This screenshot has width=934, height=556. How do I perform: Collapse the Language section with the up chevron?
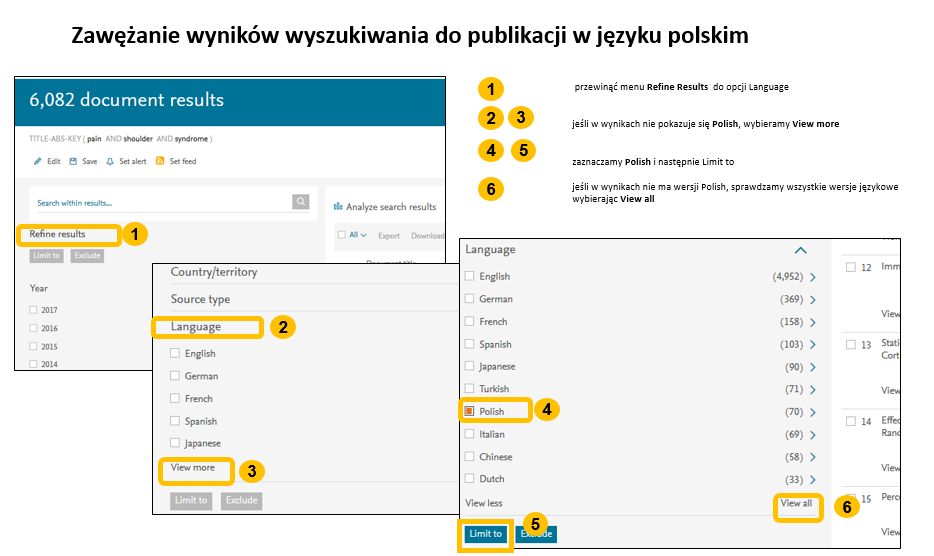coord(799,250)
